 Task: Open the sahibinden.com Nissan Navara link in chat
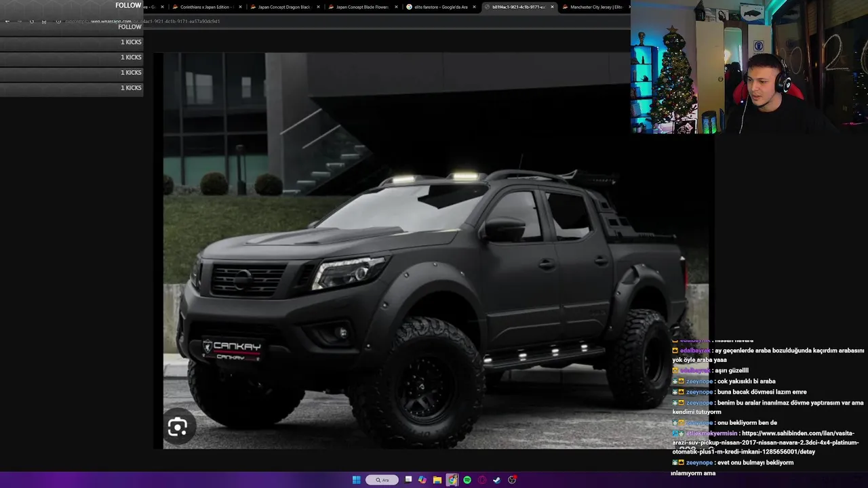[766, 443]
